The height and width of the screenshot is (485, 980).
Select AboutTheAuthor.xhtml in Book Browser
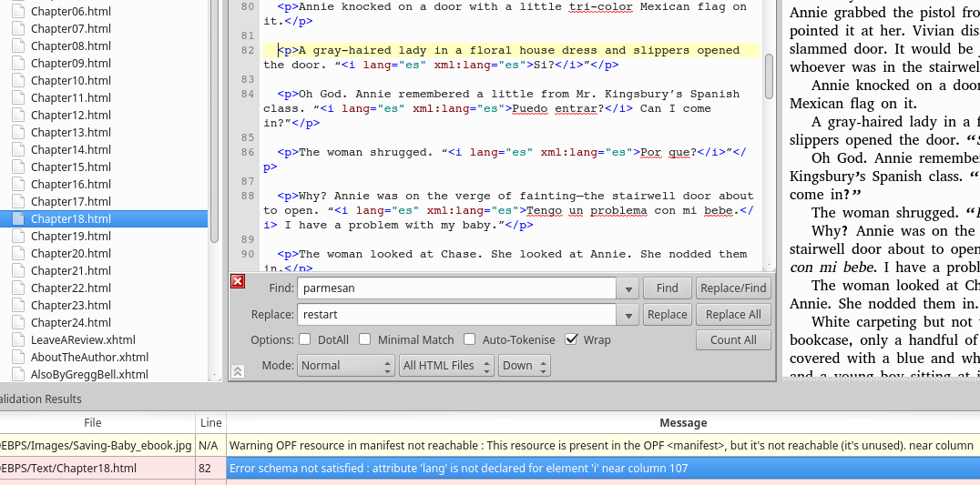(89, 357)
